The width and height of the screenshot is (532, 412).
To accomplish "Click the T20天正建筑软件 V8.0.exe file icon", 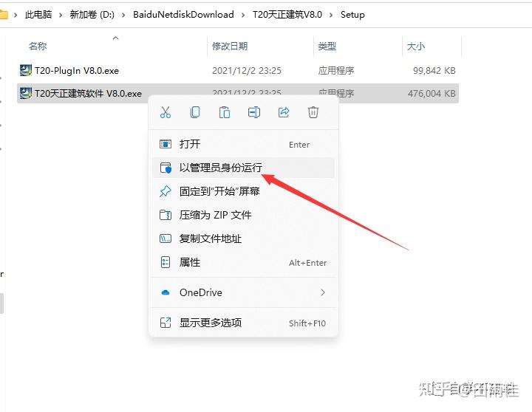I will tap(26, 93).
